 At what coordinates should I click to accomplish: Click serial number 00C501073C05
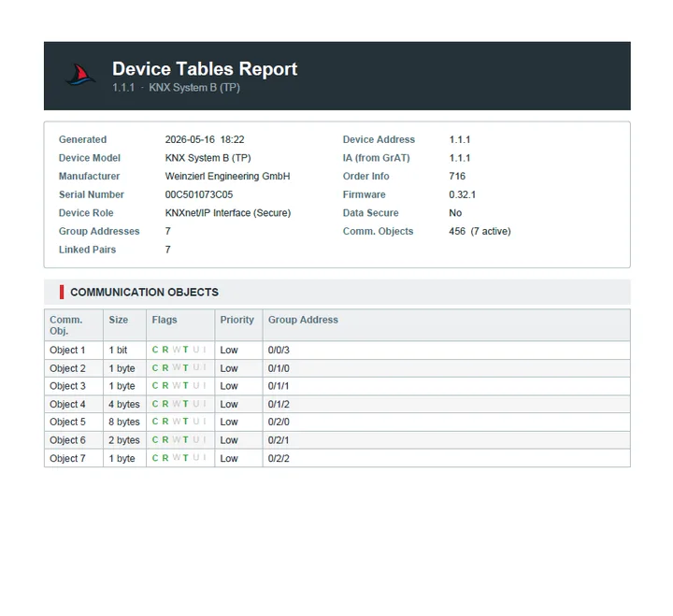[x=199, y=194]
